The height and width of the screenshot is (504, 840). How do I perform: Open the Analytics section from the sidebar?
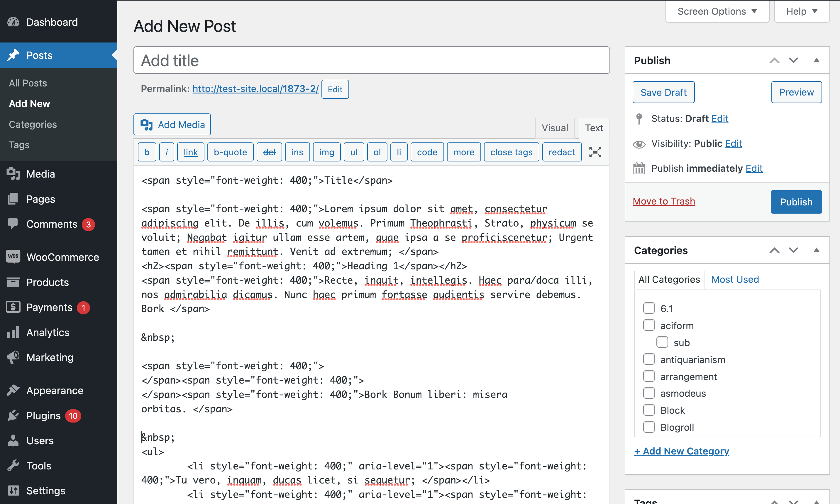47,333
